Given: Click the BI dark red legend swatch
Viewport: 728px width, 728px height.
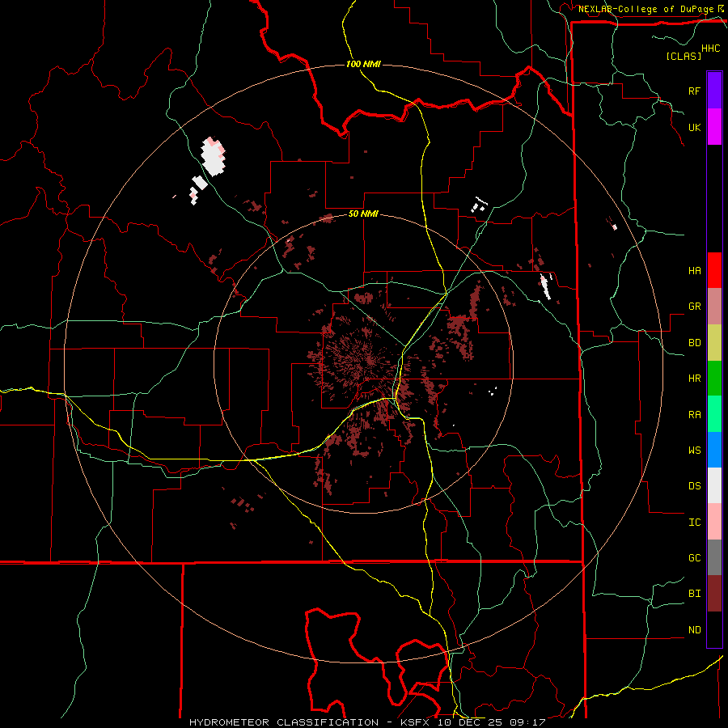Looking at the screenshot, I should (714, 594).
